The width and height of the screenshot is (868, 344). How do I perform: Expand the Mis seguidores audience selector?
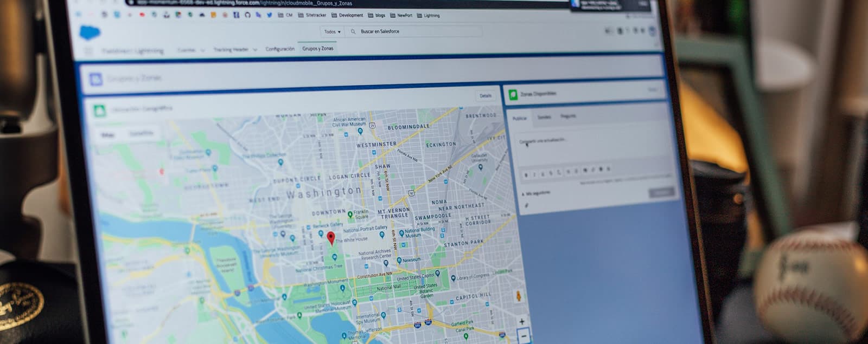537,193
